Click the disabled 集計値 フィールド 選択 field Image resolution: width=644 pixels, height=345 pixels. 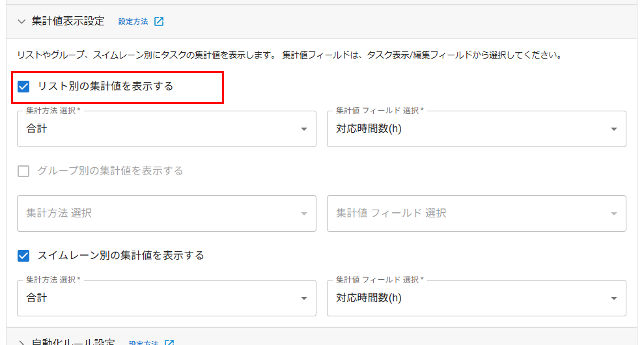click(x=475, y=214)
